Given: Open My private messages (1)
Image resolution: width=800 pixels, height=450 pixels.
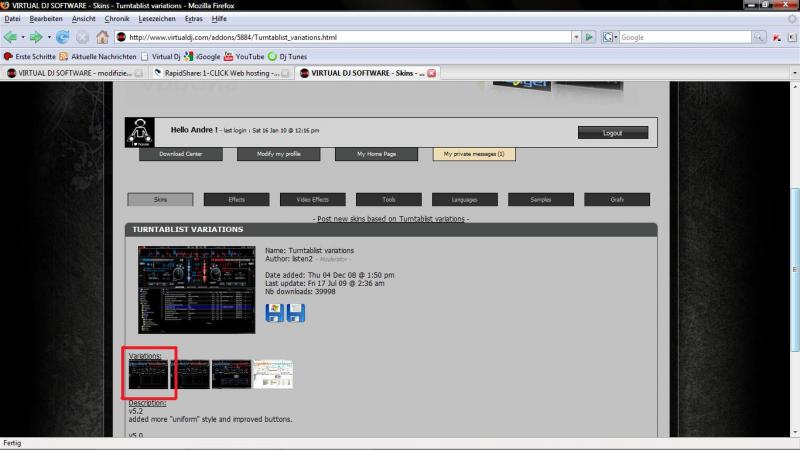Looking at the screenshot, I should tap(474, 154).
